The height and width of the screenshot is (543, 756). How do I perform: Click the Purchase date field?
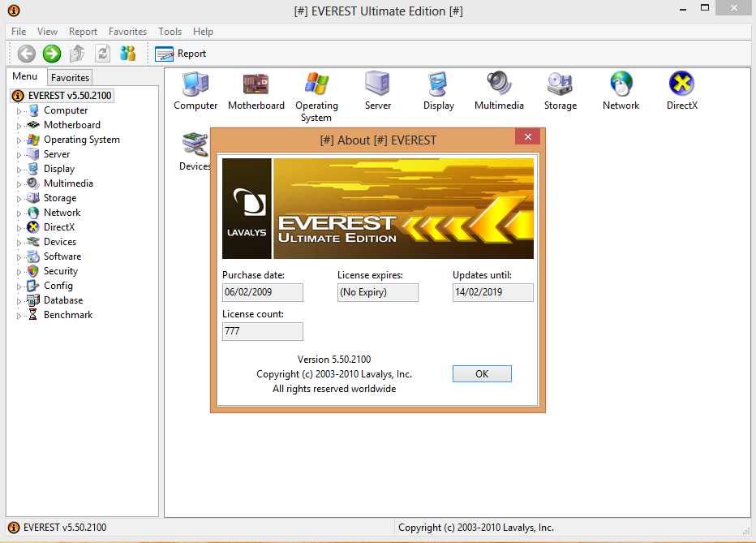(x=263, y=292)
